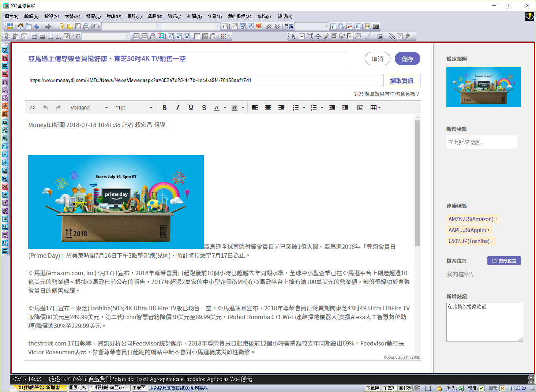Screen dimensions: 536x392
Task: Click the 新增標籤 tag input field
Action: tap(482, 142)
